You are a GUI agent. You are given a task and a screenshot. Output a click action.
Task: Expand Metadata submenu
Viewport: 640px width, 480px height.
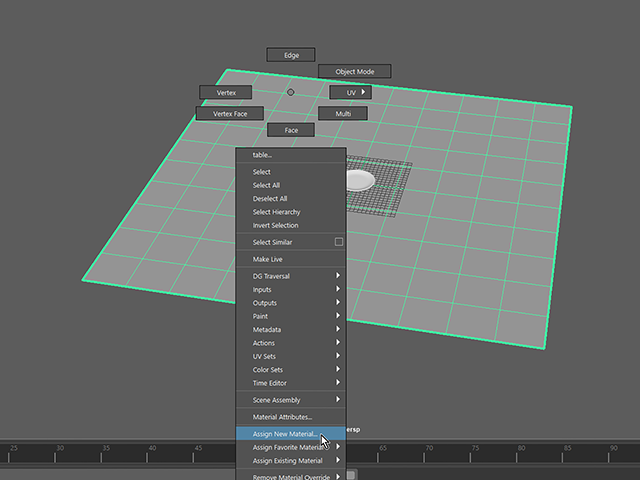click(291, 329)
